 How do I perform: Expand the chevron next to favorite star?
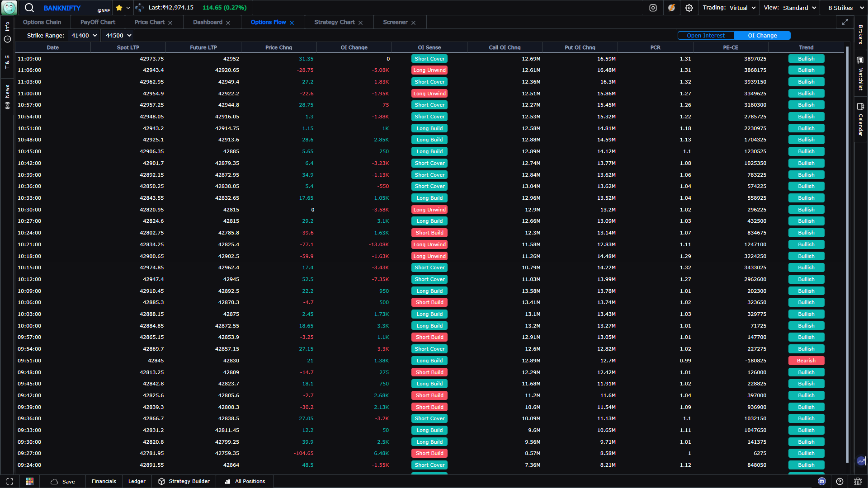pyautogui.click(x=128, y=8)
